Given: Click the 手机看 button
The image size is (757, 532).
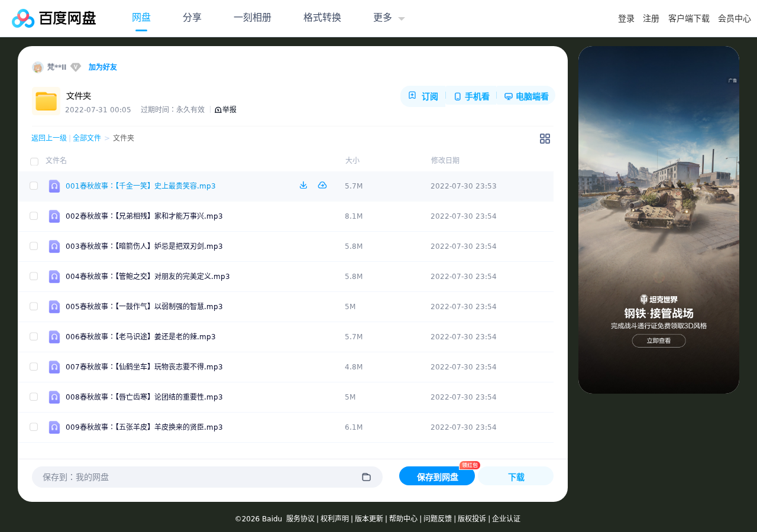Looking at the screenshot, I should (472, 96).
